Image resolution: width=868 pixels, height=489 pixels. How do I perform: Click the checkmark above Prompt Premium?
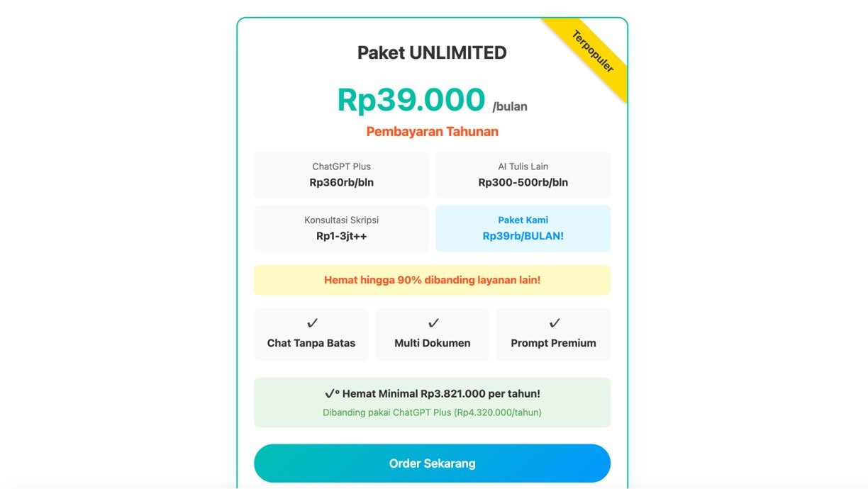pyautogui.click(x=554, y=323)
